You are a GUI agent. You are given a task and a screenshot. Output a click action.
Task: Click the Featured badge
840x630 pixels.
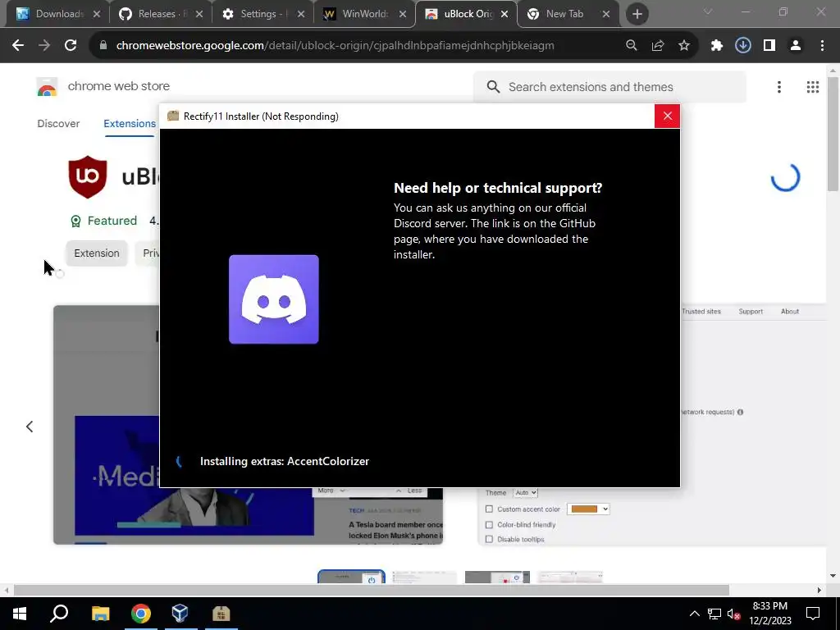pos(104,221)
